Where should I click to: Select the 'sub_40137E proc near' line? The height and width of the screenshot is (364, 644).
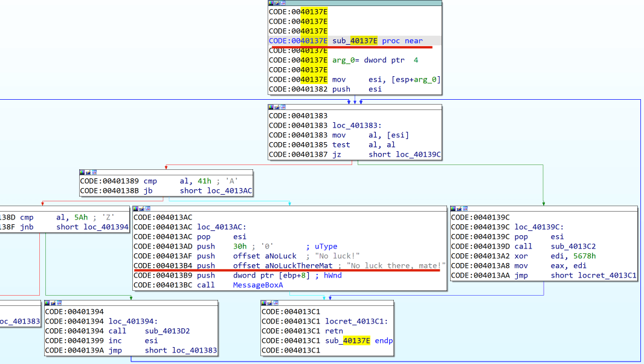355,41
